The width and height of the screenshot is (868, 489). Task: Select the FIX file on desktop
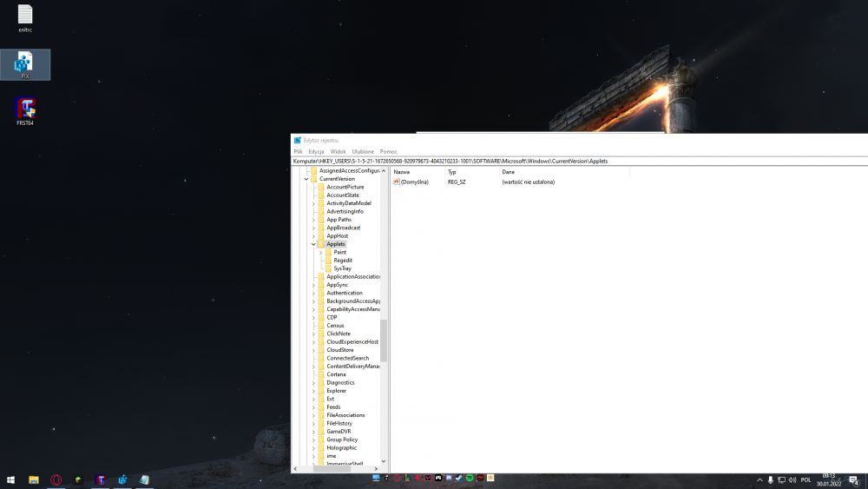tap(25, 63)
